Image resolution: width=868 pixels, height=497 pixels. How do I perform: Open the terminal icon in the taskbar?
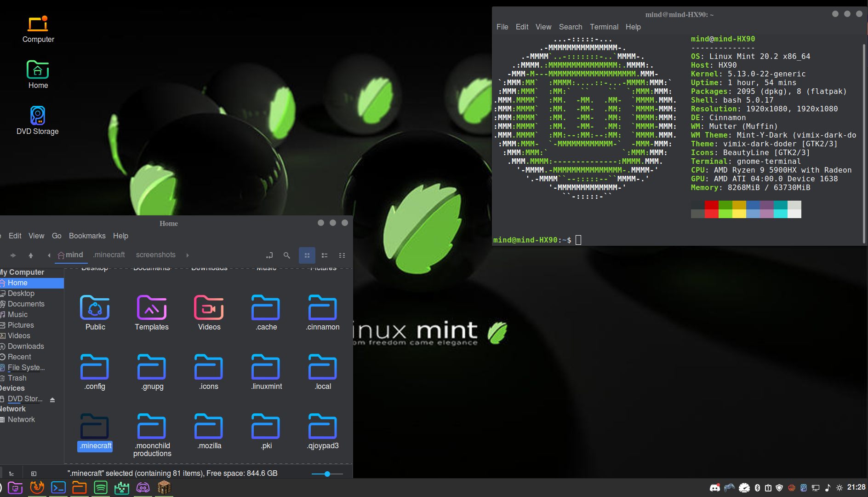click(58, 488)
